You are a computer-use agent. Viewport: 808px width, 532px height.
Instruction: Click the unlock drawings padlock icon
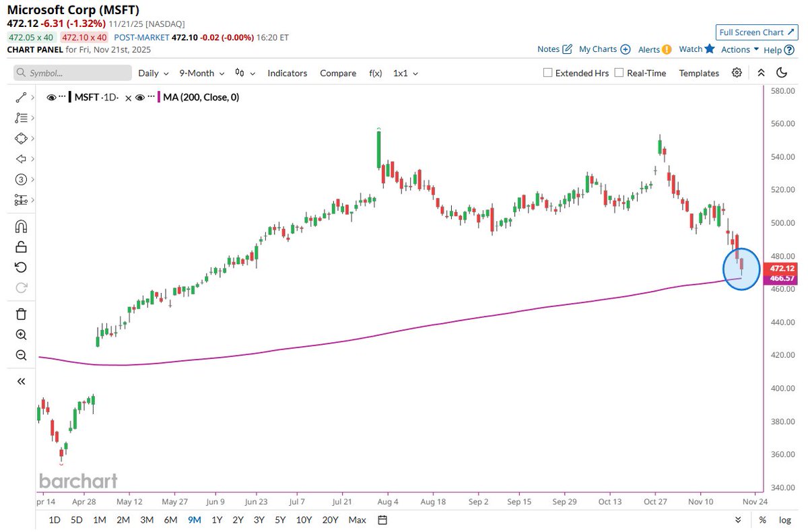coord(21,246)
